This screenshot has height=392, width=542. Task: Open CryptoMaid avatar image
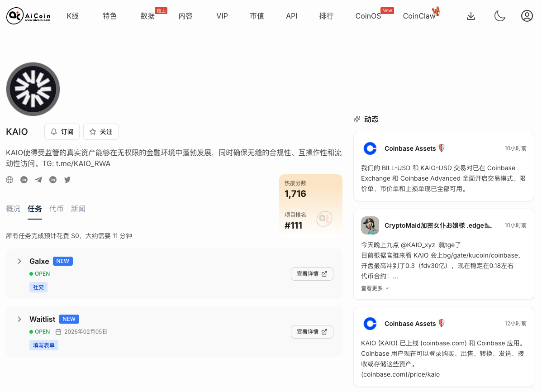coord(370,225)
